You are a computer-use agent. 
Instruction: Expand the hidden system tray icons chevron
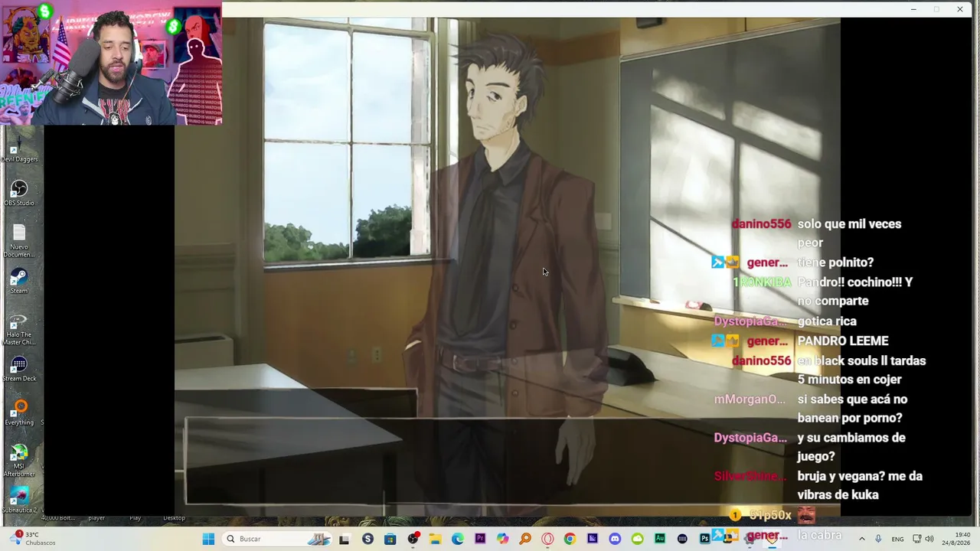pyautogui.click(x=861, y=539)
